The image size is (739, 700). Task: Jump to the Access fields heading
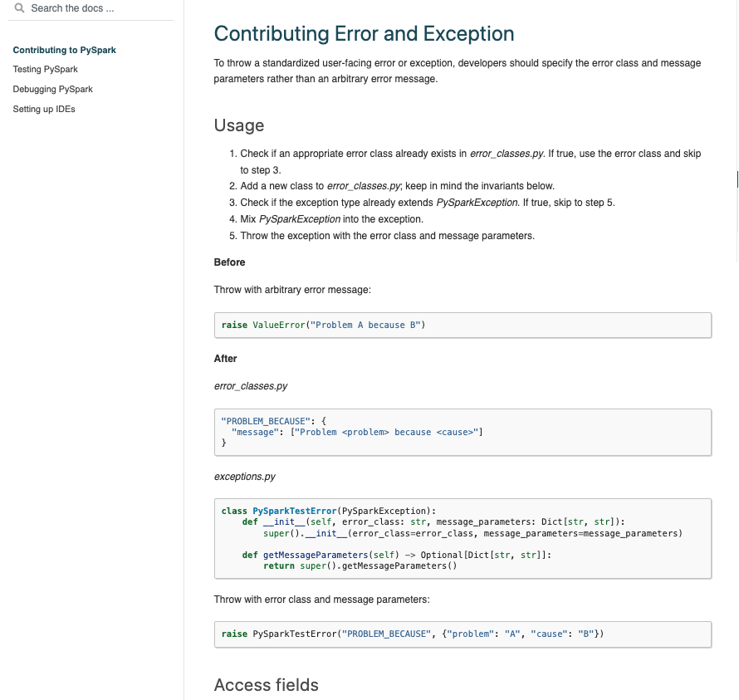click(x=267, y=685)
